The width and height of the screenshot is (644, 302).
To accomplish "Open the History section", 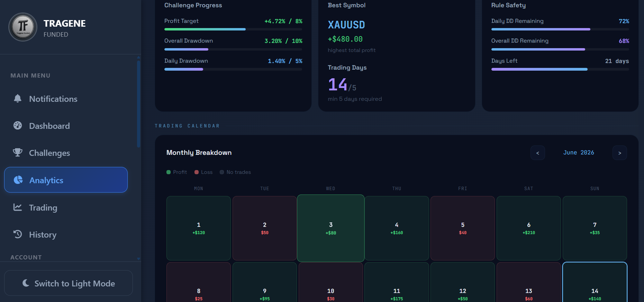I will (66, 234).
